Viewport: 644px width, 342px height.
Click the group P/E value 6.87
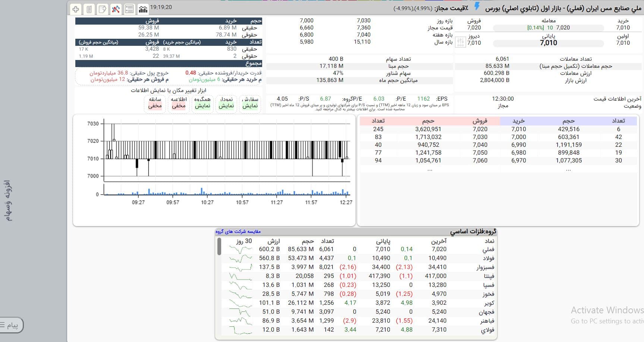coord(326,99)
